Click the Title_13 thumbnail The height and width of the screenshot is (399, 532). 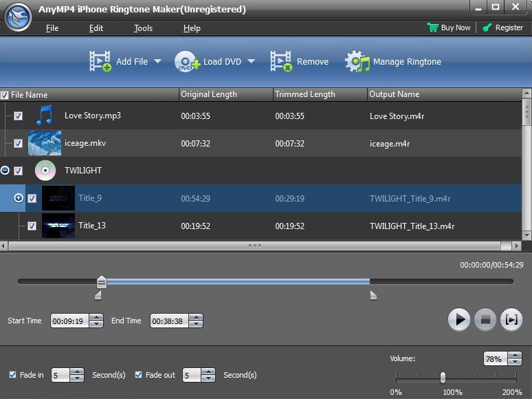(58, 226)
